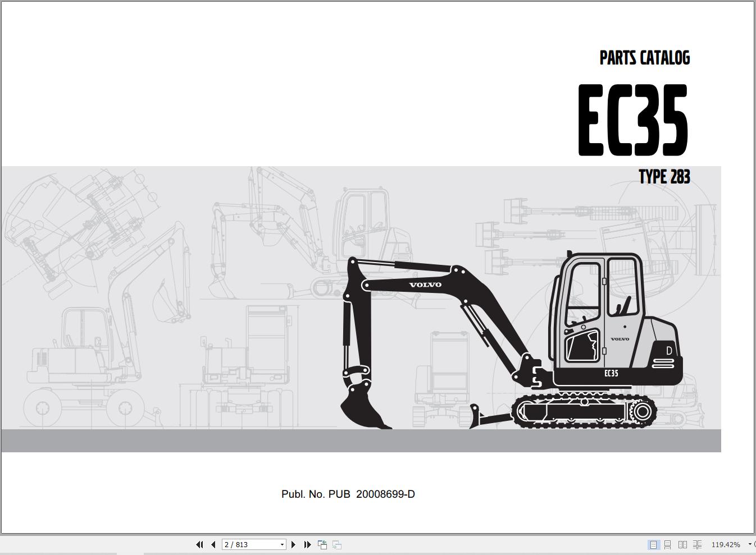The image size is (756, 555).
Task: Click the Publ. No. PUB 20008699-D text
Action: point(348,494)
